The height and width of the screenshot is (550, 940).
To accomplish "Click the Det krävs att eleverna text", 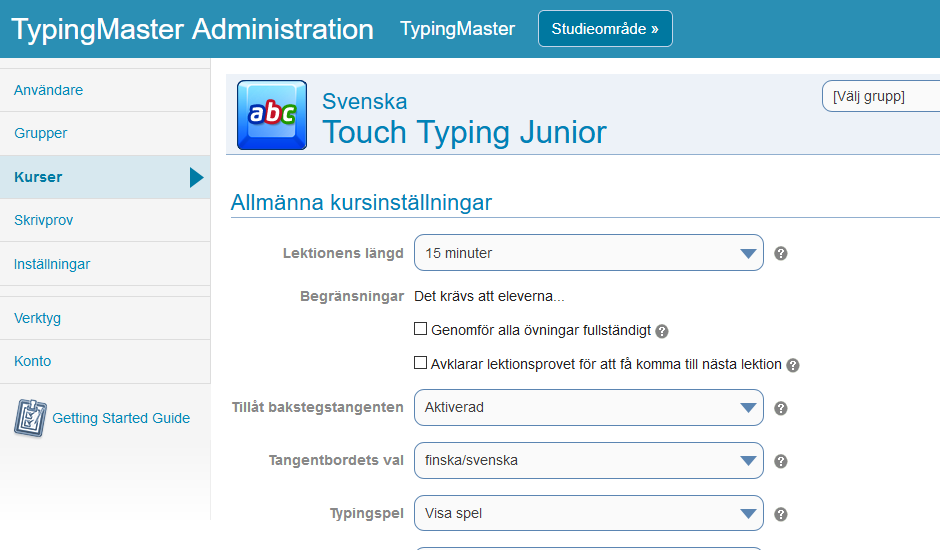I will 489,296.
